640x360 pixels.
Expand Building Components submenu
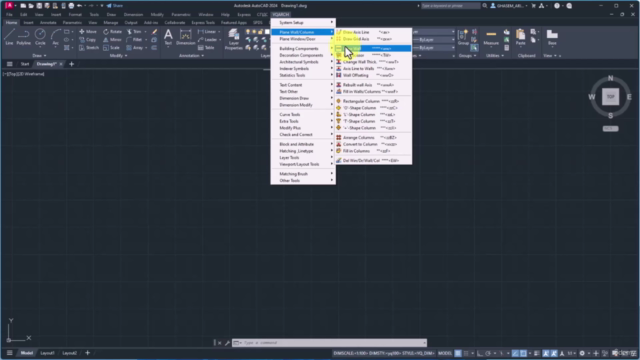click(x=303, y=48)
